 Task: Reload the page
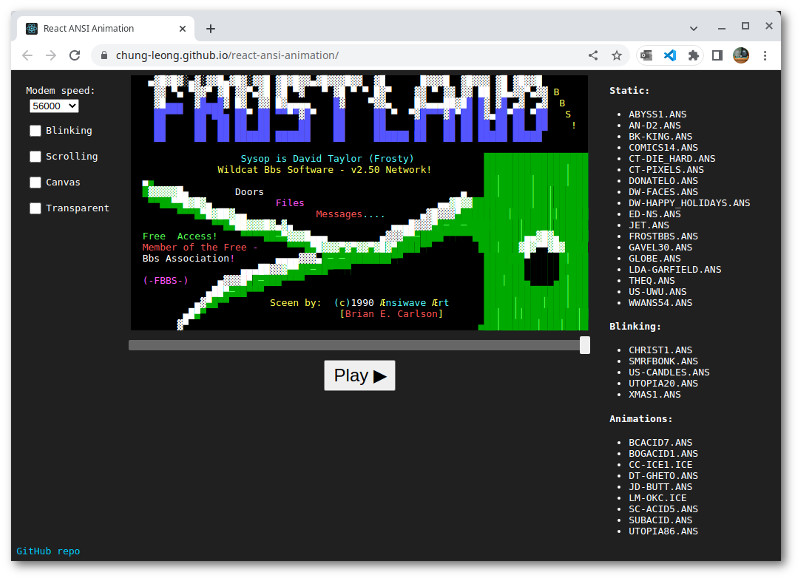pyautogui.click(x=75, y=55)
